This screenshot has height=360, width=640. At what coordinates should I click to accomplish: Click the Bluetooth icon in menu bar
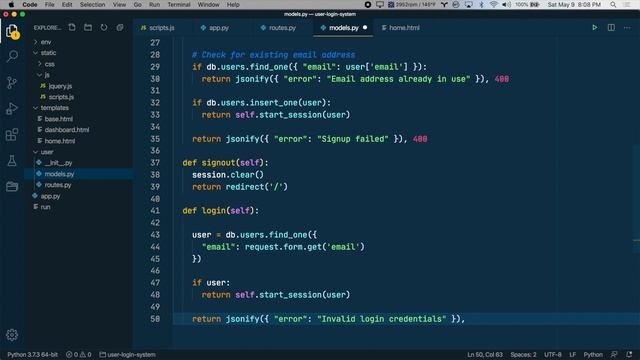pos(481,4)
